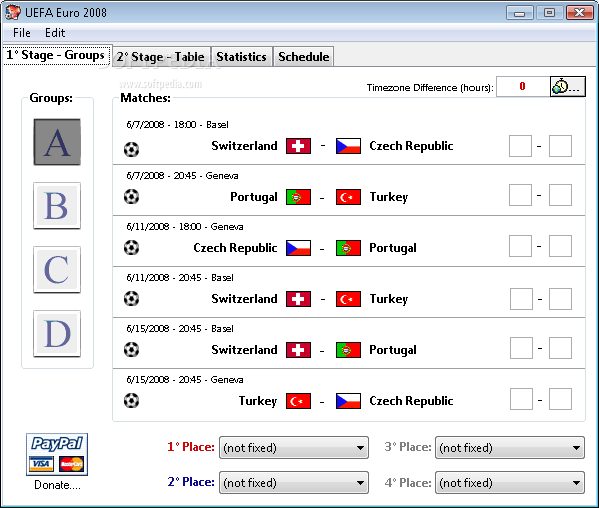Click the PayPal donate logo
The width and height of the screenshot is (599, 508).
pyautogui.click(x=57, y=455)
